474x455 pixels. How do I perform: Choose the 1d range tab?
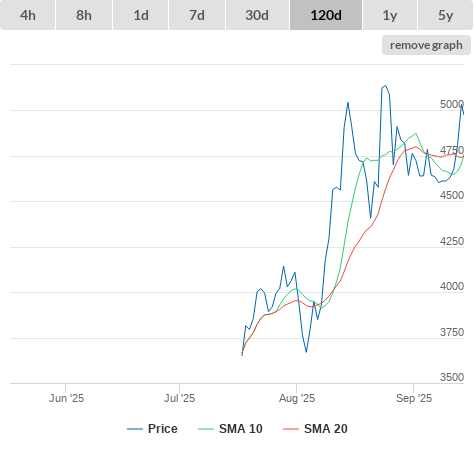point(141,15)
